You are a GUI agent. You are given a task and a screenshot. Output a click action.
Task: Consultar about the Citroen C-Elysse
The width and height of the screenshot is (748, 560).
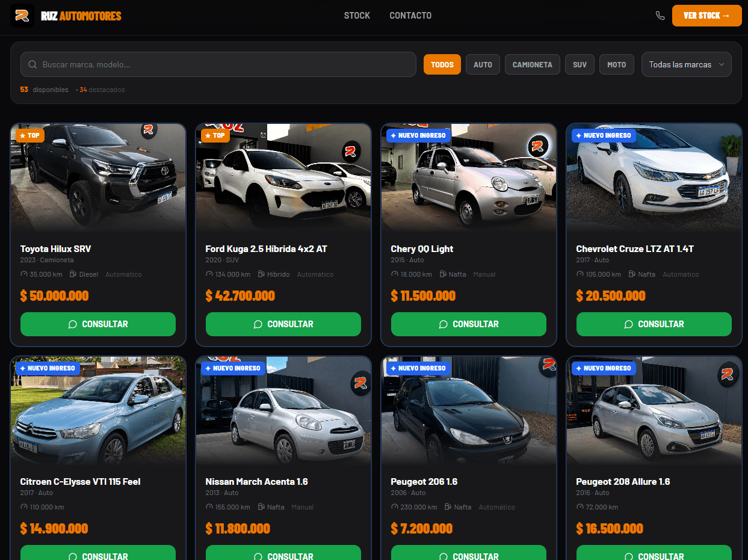[98, 552]
